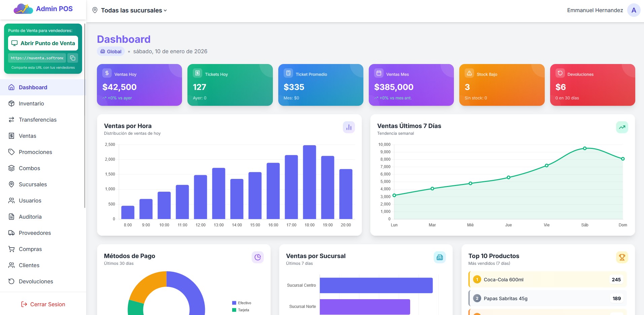Click Cerrar Sesion link

43,304
